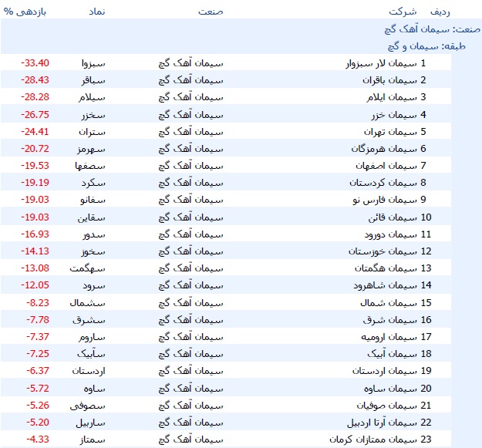
Task: Click the شرکت column header
Action: click(x=403, y=12)
